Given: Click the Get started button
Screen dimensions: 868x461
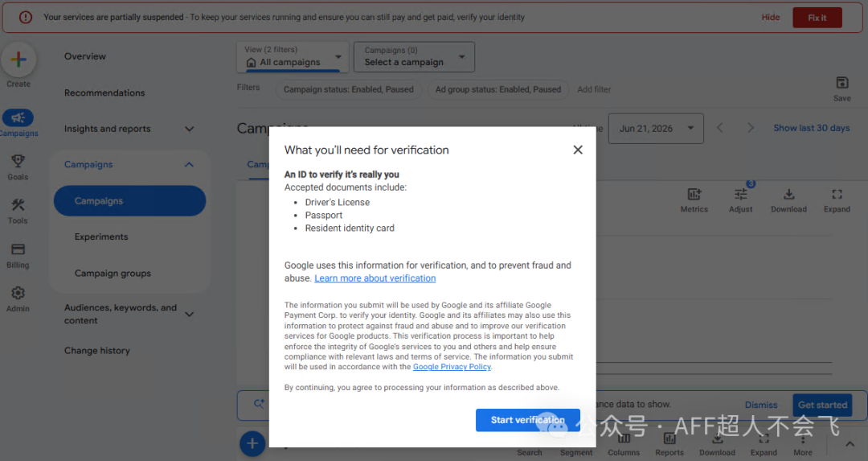Looking at the screenshot, I should [x=822, y=405].
